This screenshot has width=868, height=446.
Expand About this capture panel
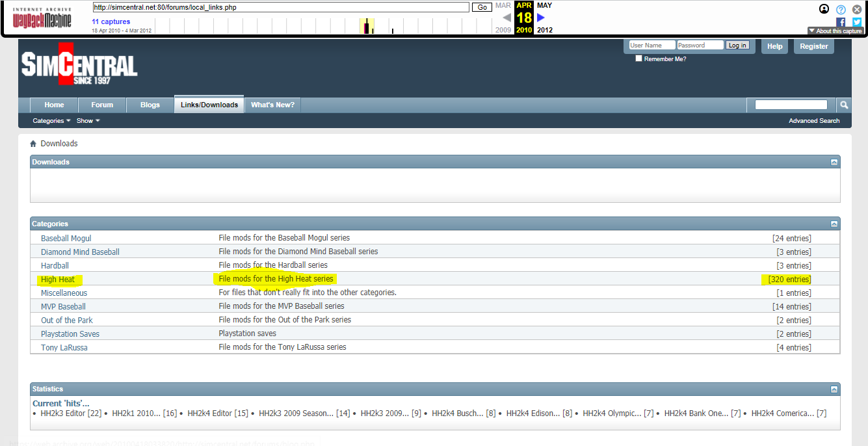tap(835, 31)
